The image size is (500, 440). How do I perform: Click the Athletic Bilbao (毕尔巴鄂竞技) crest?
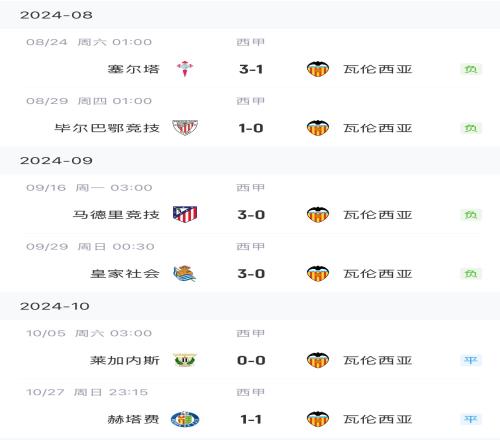185,128
